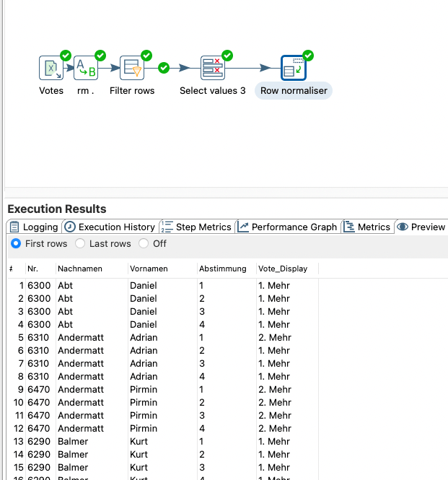Image resolution: width=448 pixels, height=480 pixels.
Task: Click the green checkmark above Votes step
Action: tap(66, 55)
